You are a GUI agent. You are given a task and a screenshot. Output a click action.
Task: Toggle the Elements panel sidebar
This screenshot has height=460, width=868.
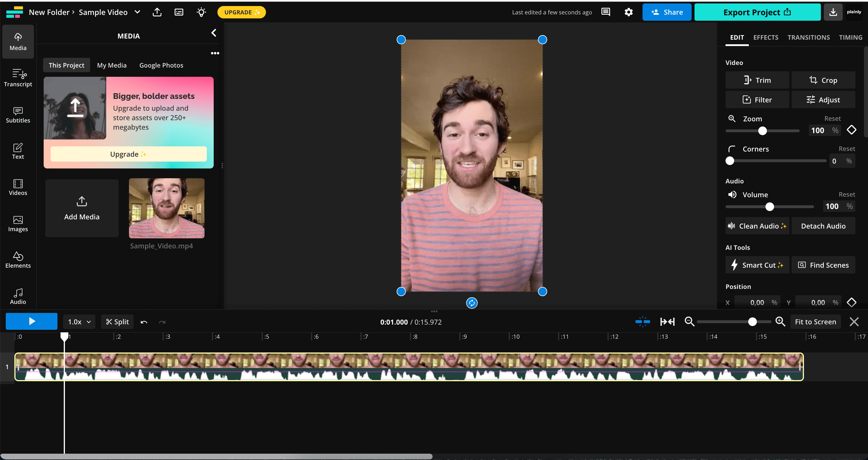tap(17, 260)
